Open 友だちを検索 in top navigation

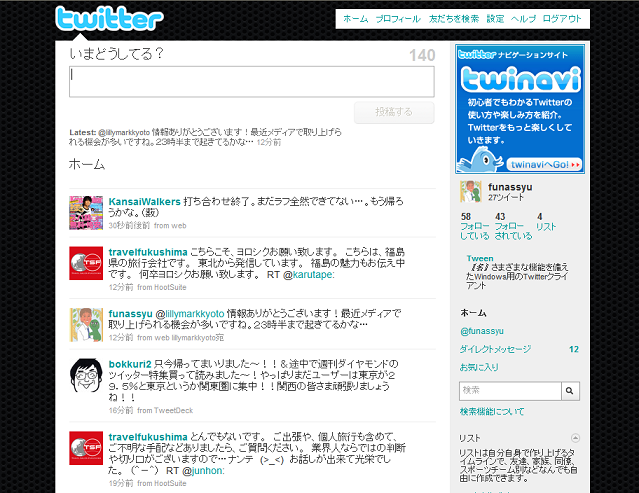(454, 19)
